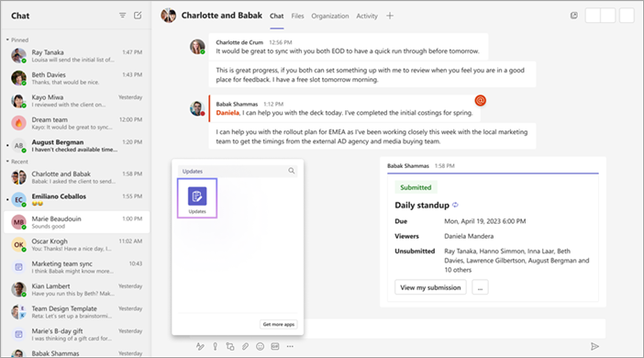
Task: Open the Kian Lambert chat
Action: [x=76, y=289]
